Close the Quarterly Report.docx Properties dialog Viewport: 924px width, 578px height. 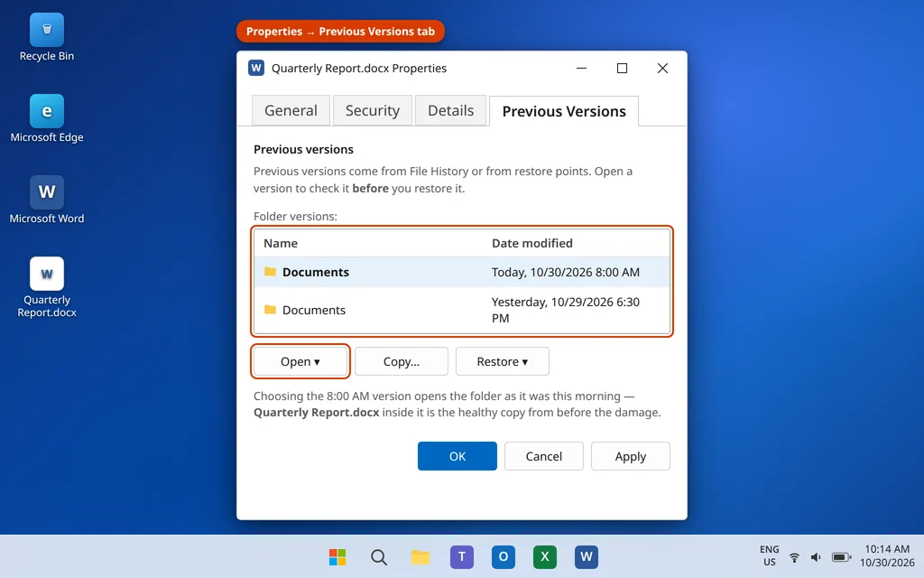pos(662,68)
